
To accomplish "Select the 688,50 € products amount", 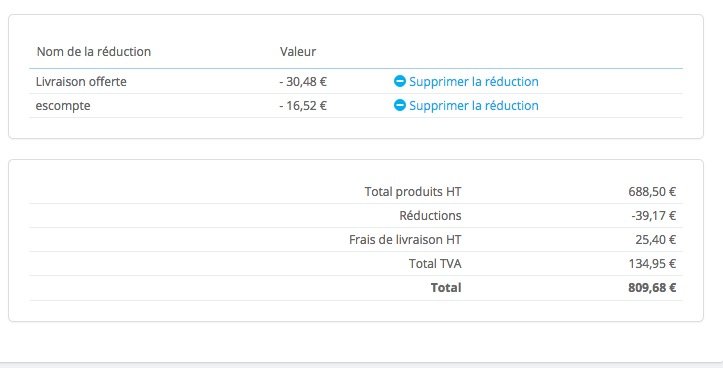I will (652, 192).
